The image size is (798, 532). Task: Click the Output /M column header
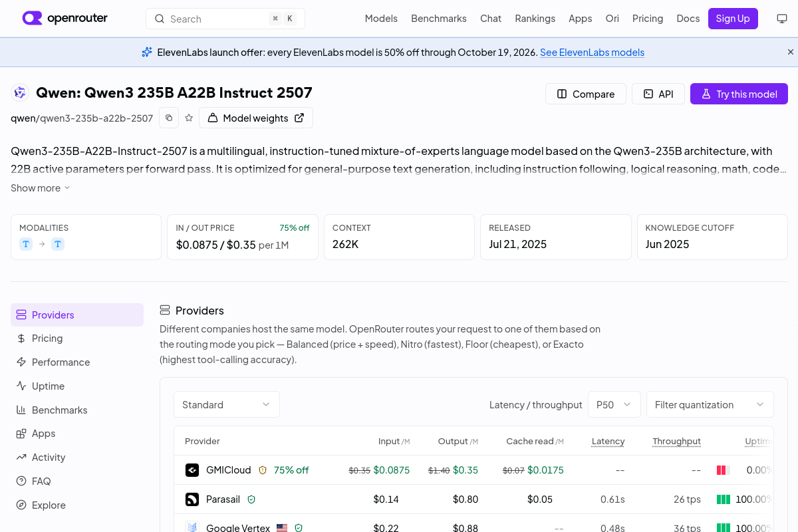[x=458, y=442]
